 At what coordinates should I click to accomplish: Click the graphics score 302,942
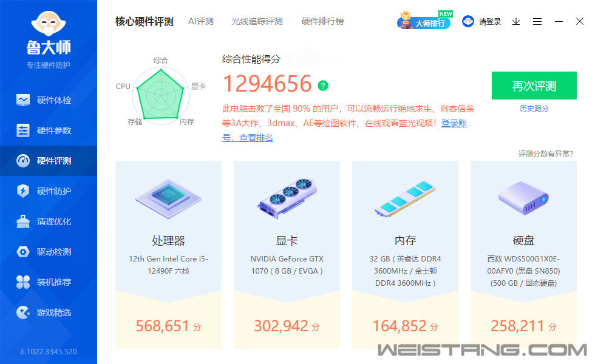point(287,326)
